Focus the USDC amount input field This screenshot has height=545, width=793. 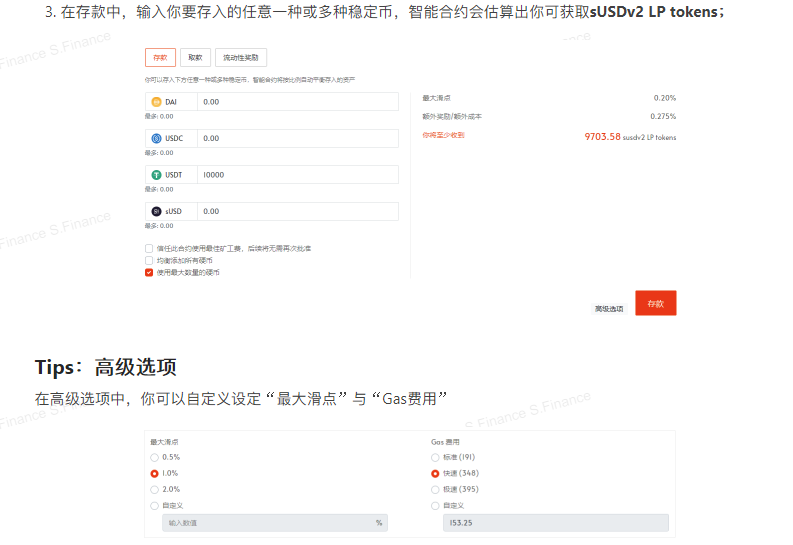(297, 138)
